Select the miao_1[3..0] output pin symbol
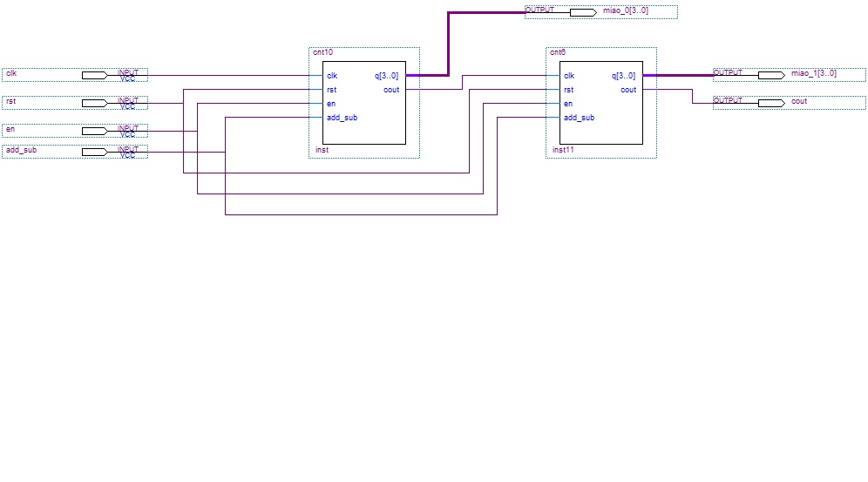The width and height of the screenshot is (868, 482). (x=790, y=75)
